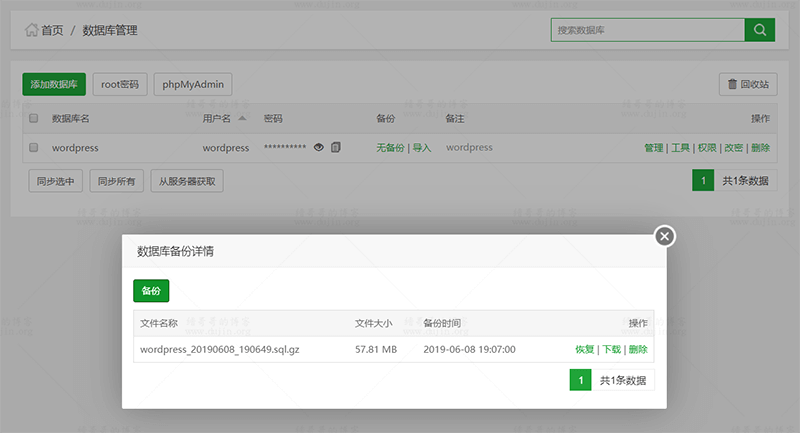
Task: Click the masked password asterisks
Action: tap(285, 147)
